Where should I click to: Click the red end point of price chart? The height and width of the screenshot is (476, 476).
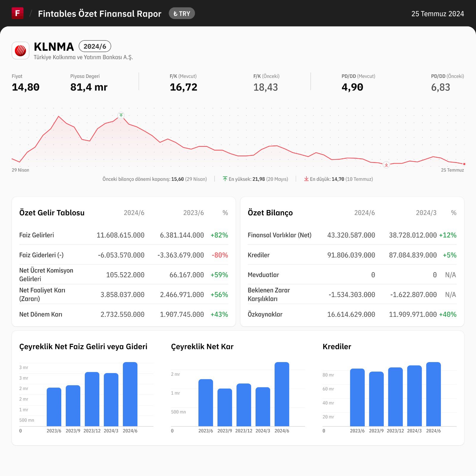point(464,164)
